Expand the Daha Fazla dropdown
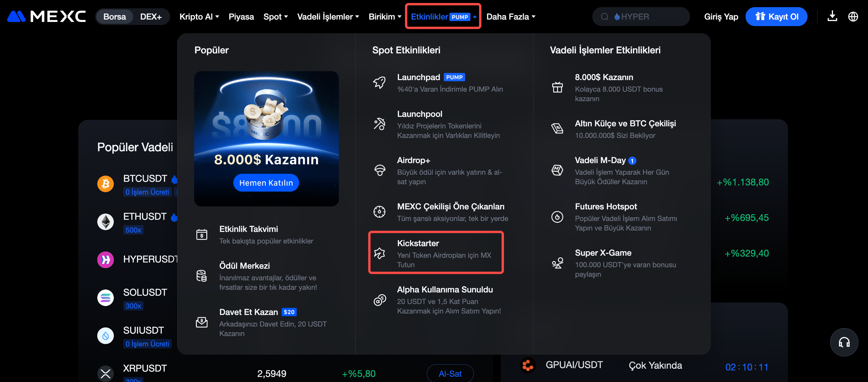868x382 pixels. pos(511,17)
